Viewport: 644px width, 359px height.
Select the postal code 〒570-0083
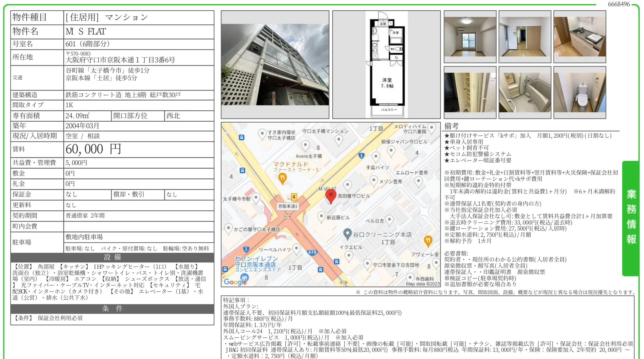click(x=78, y=54)
